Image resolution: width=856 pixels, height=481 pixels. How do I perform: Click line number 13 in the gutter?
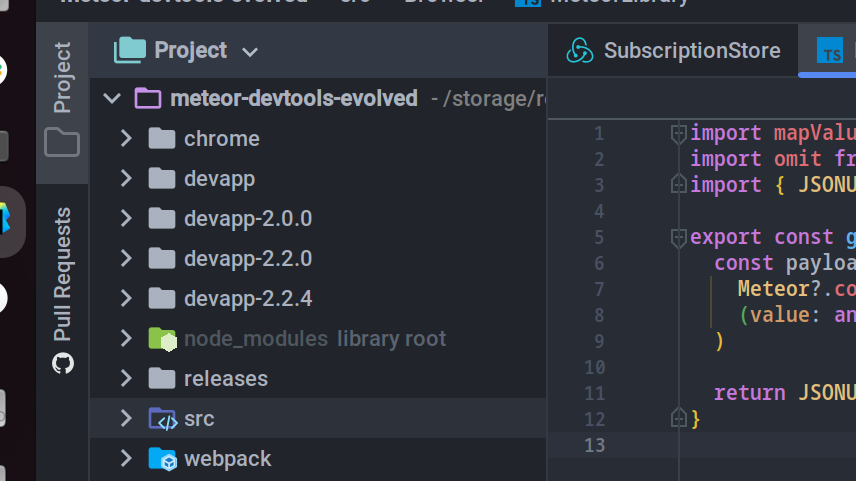[x=595, y=445]
